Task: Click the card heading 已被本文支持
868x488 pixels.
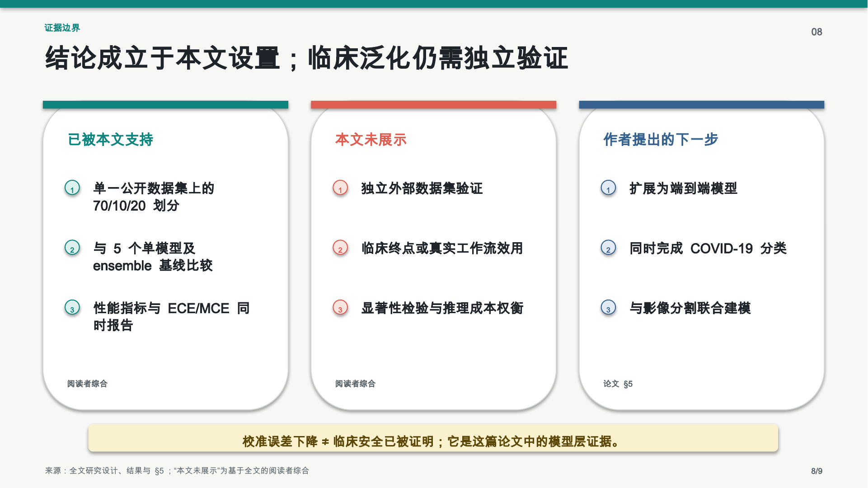Action: coord(111,140)
